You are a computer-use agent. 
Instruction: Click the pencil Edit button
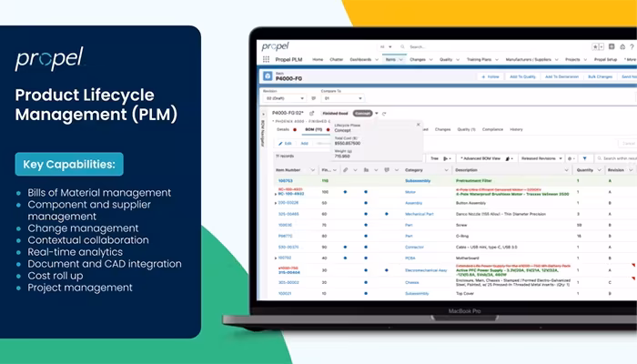point(285,144)
